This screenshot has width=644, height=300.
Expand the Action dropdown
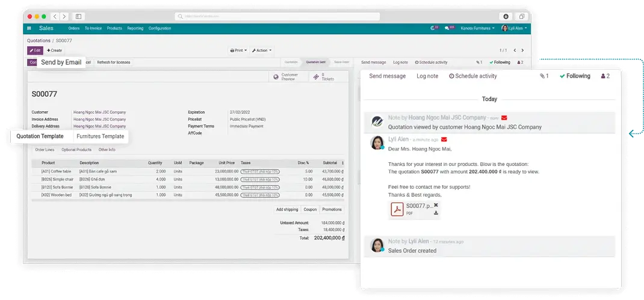coord(262,51)
